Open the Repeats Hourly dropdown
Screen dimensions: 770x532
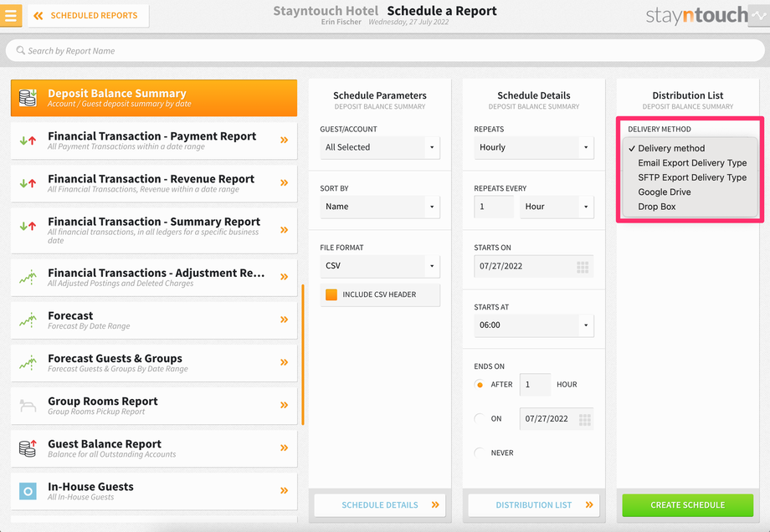[533, 147]
